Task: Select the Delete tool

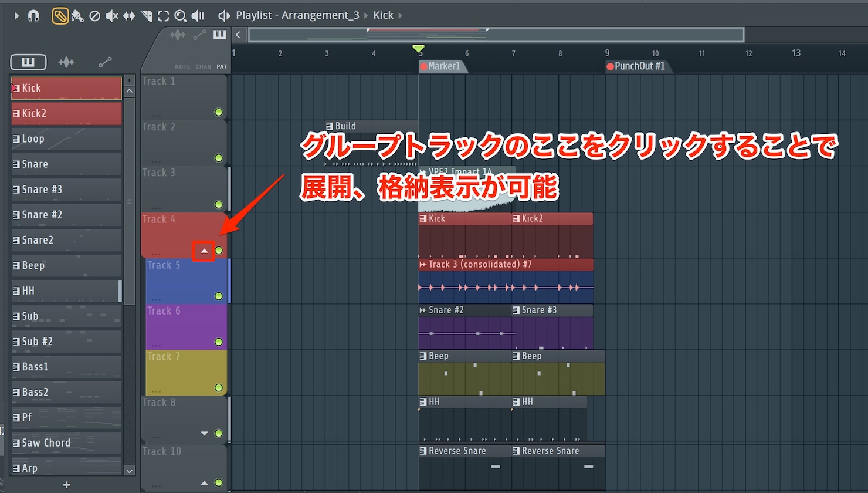Action: [94, 16]
